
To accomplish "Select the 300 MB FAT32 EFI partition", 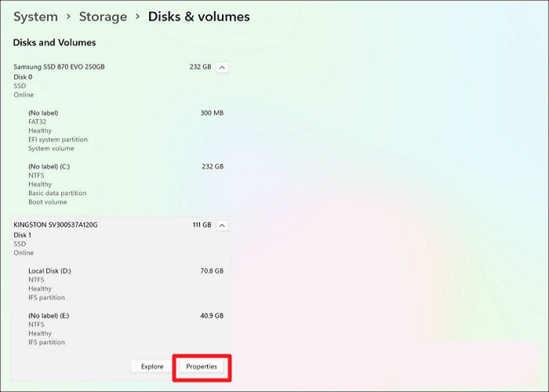I will [125, 131].
